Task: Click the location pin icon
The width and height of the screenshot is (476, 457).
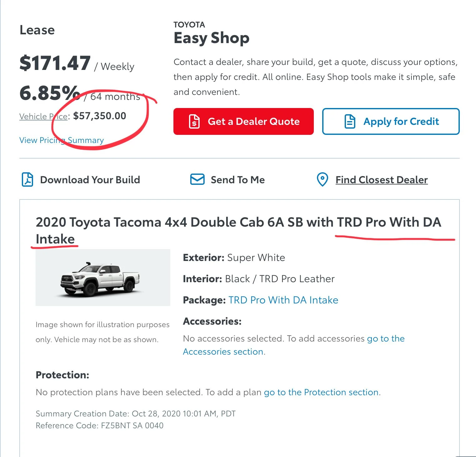Action: tap(322, 179)
